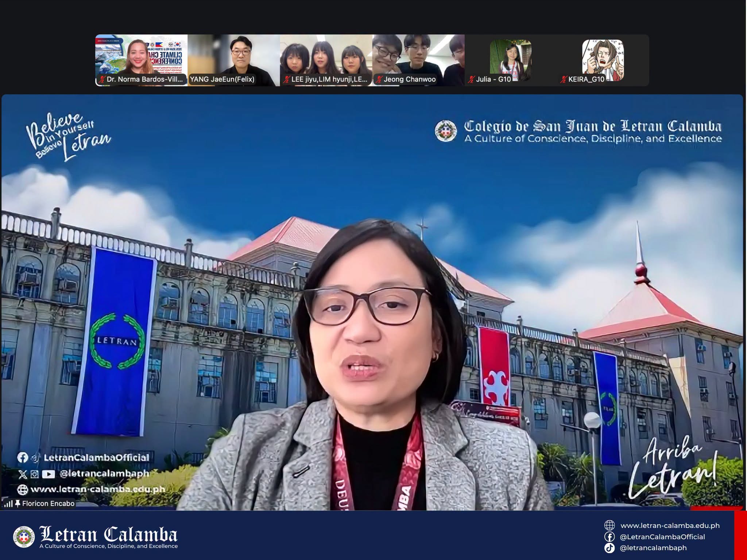Click the globe icon in the footer banner
The image size is (747, 560).
(609, 525)
